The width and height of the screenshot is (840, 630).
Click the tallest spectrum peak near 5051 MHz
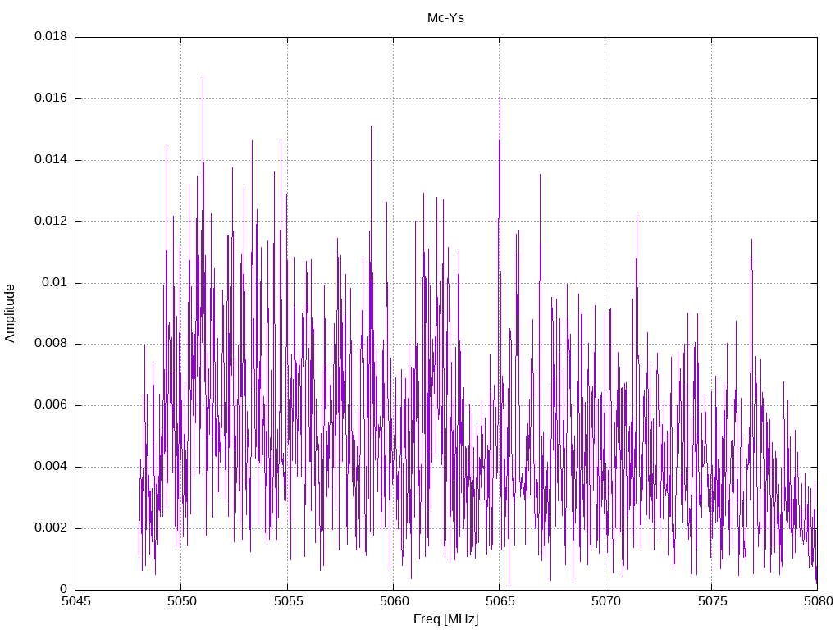point(203,78)
